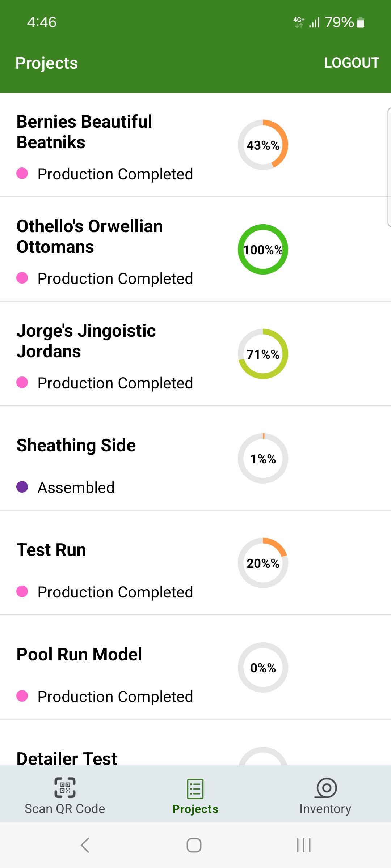Select the Projects list icon

[195, 788]
